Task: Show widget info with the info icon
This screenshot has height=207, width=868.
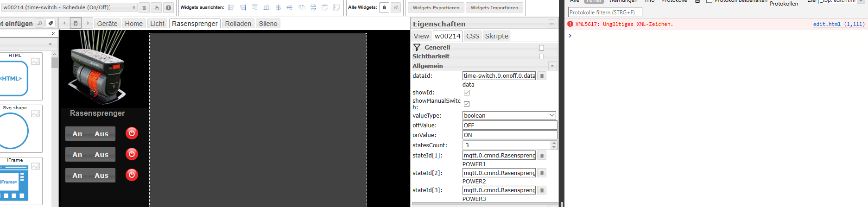Action: [x=168, y=7]
